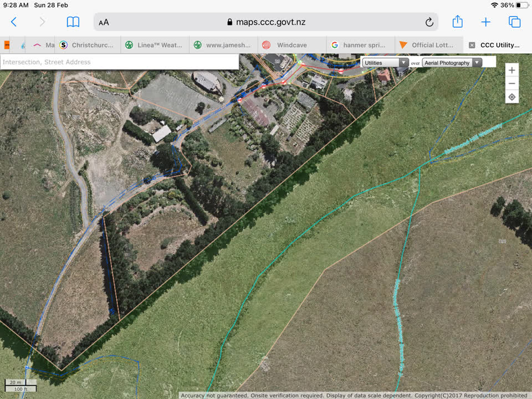Switch to the hanmer spri... tab

tap(360, 45)
